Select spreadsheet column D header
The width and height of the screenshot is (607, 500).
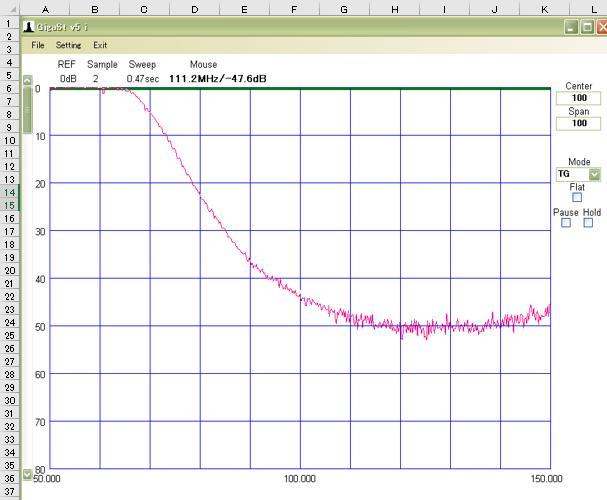click(194, 9)
